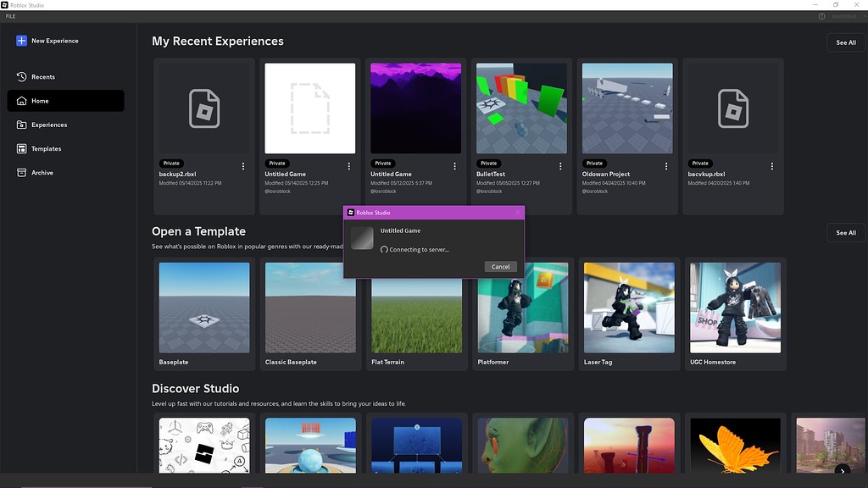Open the orange butterfly tutorial card
This screenshot has height=488, width=868.
click(736, 446)
